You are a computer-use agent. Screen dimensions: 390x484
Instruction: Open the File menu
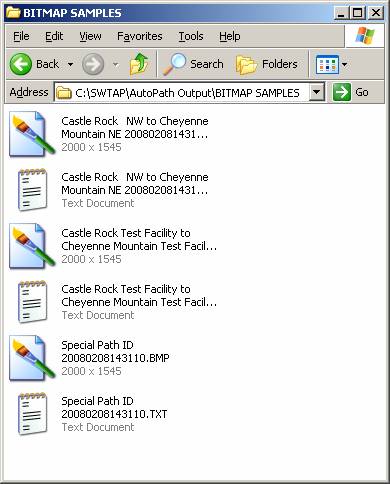click(x=21, y=36)
